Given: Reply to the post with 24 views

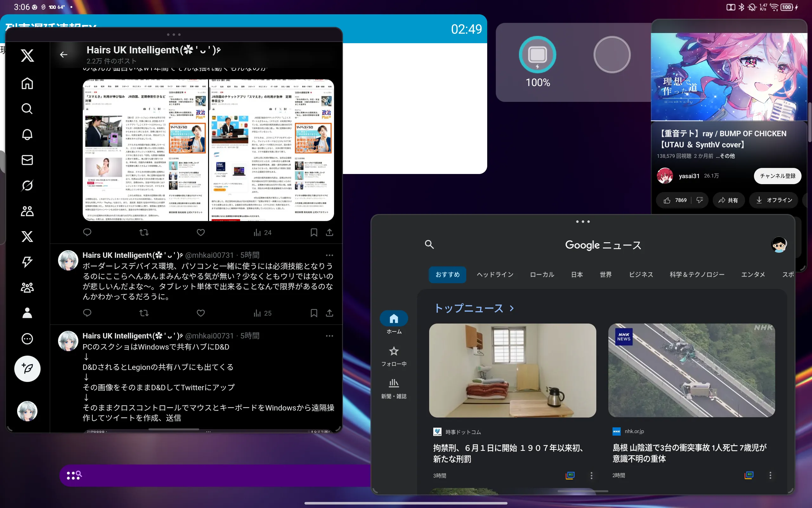Looking at the screenshot, I should tap(87, 232).
